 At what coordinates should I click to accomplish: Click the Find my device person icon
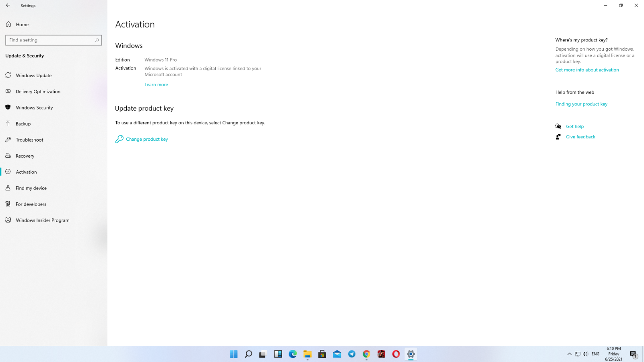click(8, 188)
